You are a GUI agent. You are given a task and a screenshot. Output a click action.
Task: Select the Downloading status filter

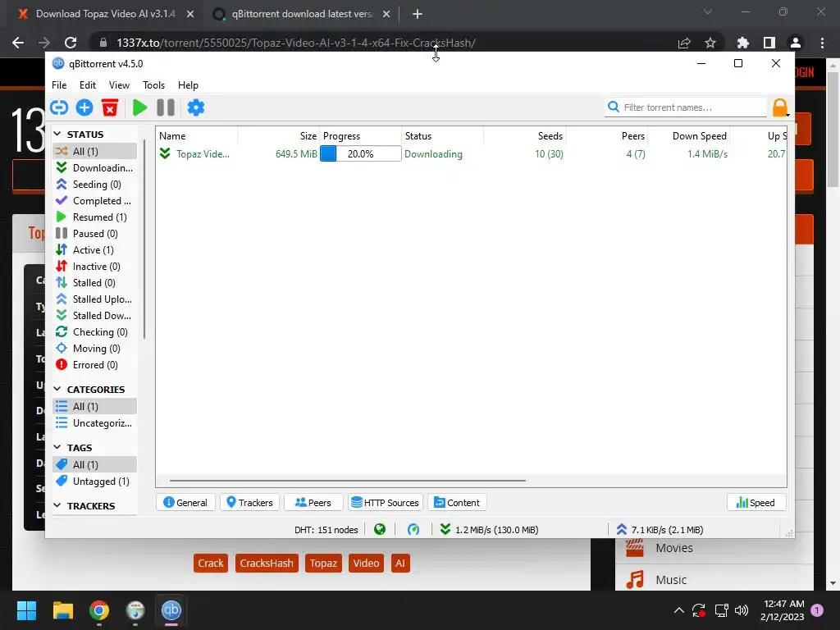coord(95,167)
